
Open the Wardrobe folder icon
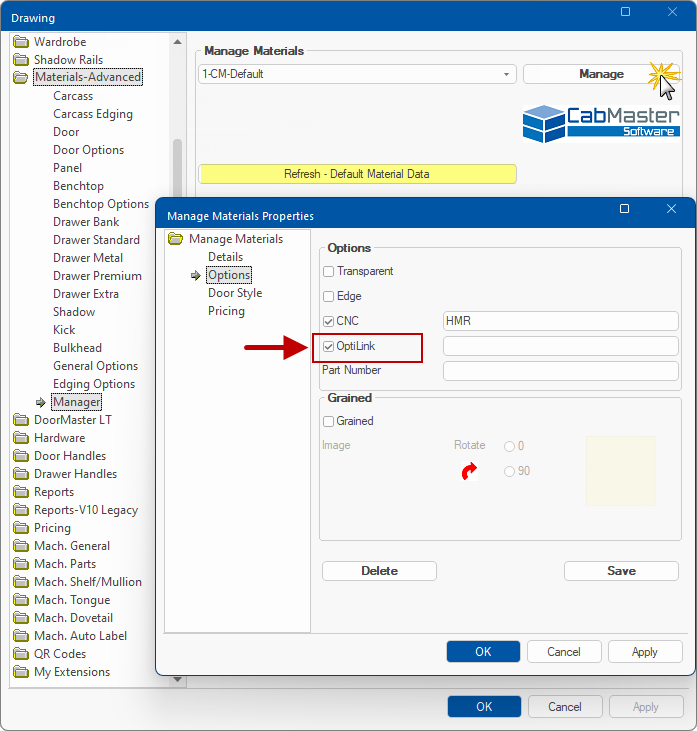[x=21, y=42]
